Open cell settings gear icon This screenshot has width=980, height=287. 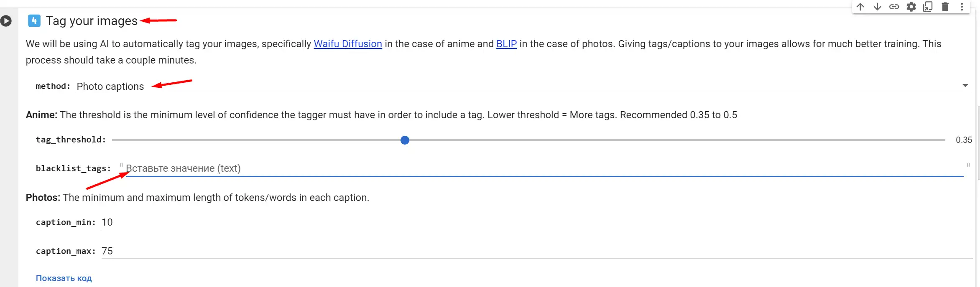911,7
